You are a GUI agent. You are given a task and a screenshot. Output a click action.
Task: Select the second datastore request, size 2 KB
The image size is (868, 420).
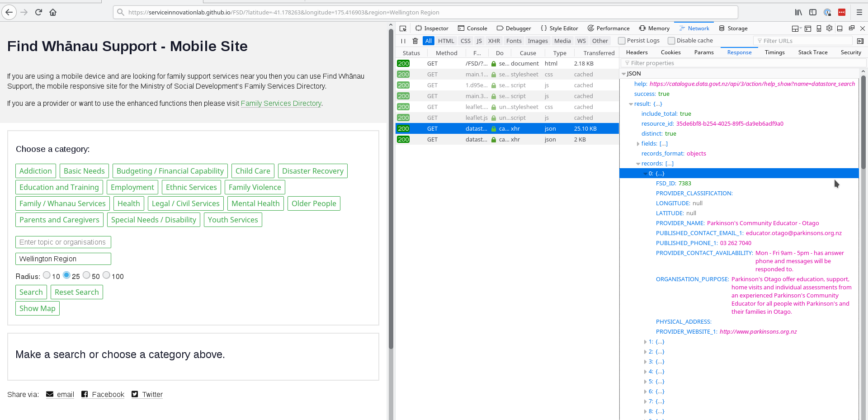point(507,139)
